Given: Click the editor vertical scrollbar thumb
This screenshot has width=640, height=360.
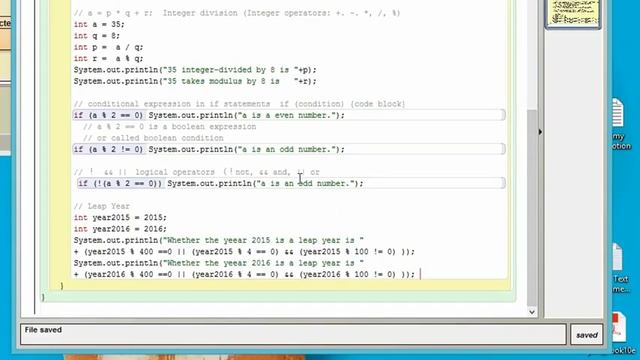Looking at the screenshot, I should 531,208.
